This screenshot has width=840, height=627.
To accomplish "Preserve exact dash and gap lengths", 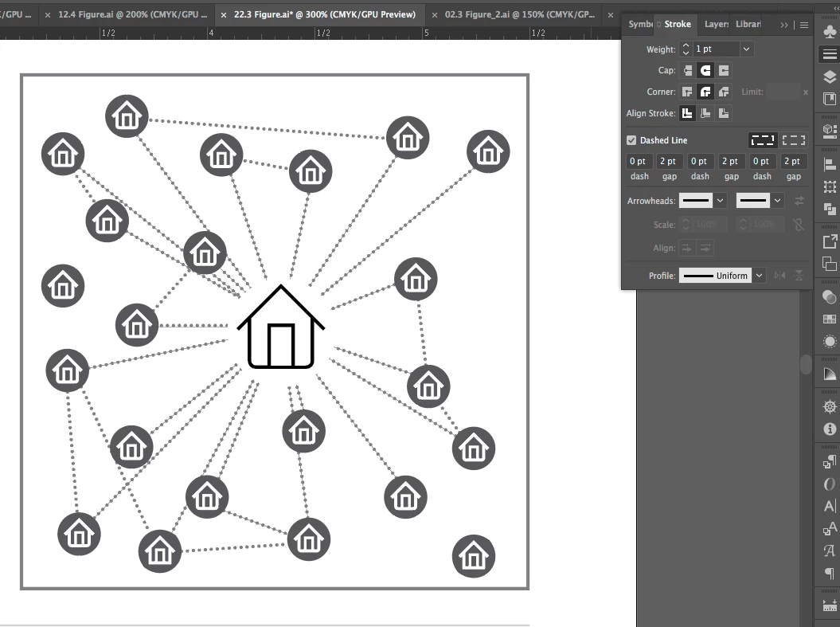I will click(762, 140).
